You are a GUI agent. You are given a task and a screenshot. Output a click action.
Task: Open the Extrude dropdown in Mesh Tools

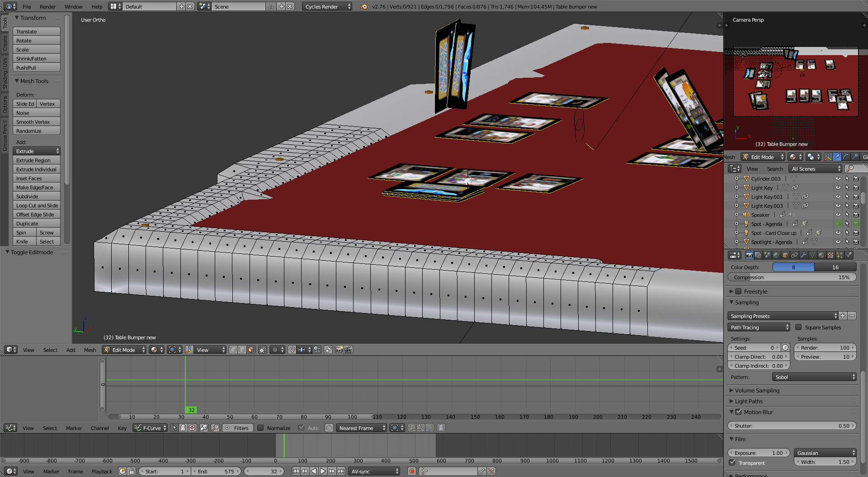[x=37, y=151]
